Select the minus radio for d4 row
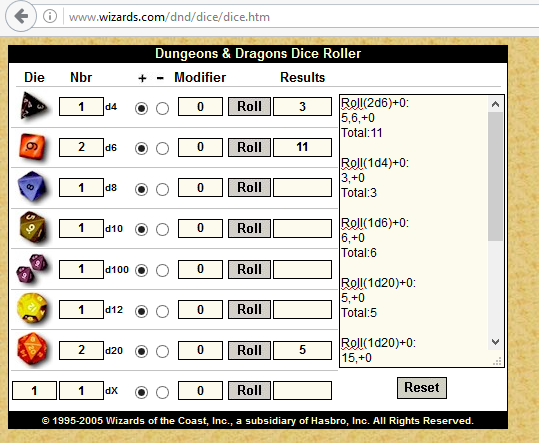The image size is (539, 443). (x=162, y=109)
